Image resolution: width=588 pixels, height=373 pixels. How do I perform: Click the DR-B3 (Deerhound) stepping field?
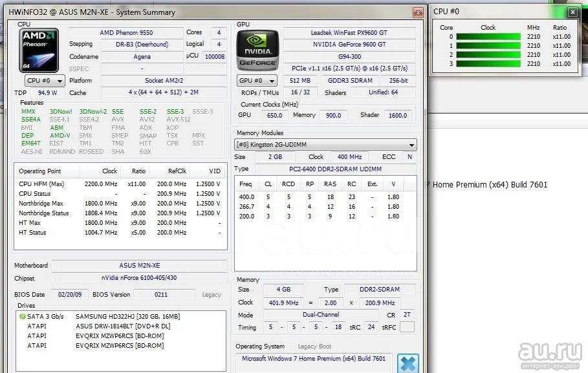(142, 44)
